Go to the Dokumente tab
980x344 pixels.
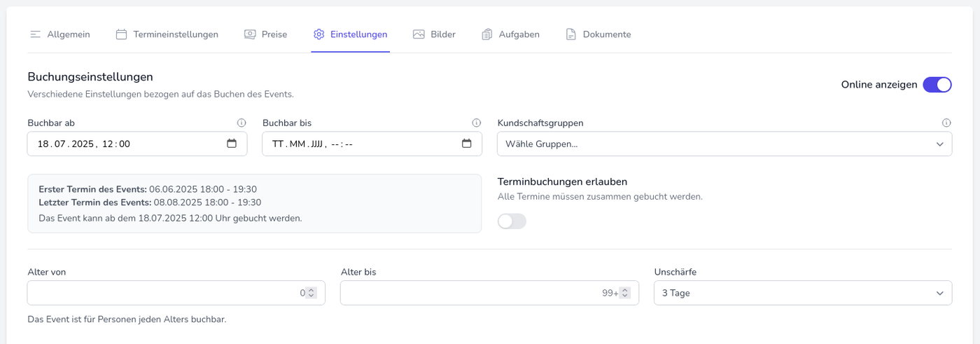(598, 34)
